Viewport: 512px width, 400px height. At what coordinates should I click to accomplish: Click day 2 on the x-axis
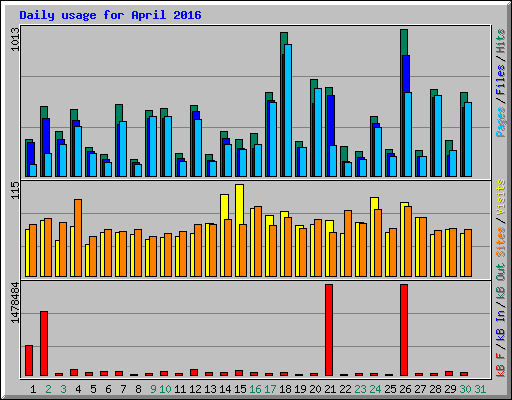(48, 389)
